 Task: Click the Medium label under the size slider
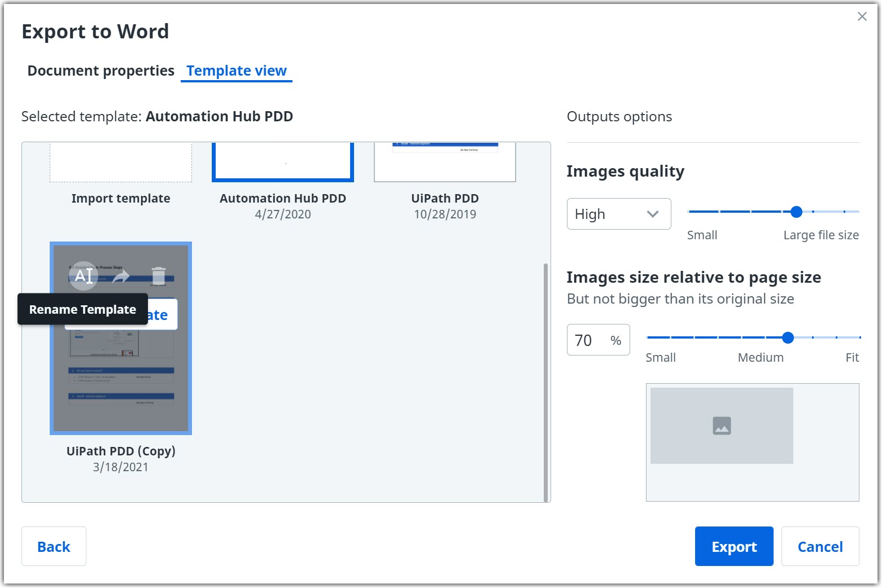(761, 357)
